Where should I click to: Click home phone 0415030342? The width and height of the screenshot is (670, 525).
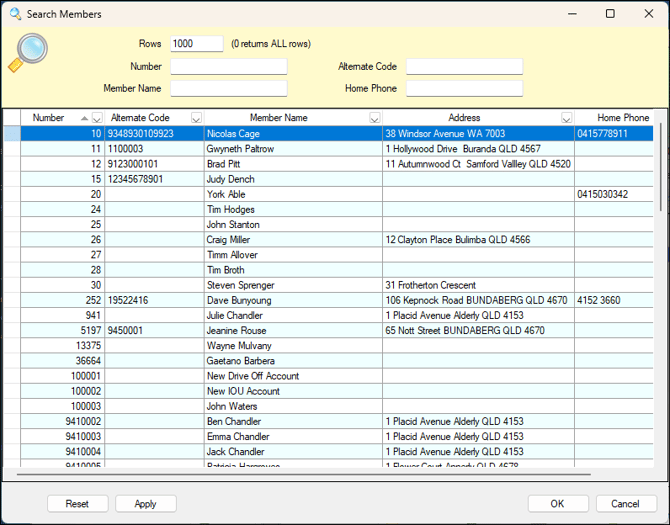click(x=602, y=194)
